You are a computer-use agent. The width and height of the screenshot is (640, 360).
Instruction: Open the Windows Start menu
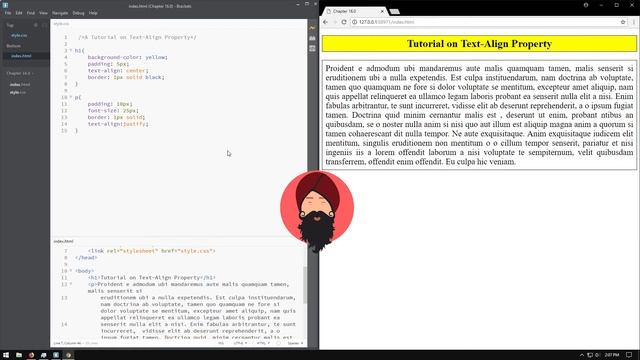6,355
